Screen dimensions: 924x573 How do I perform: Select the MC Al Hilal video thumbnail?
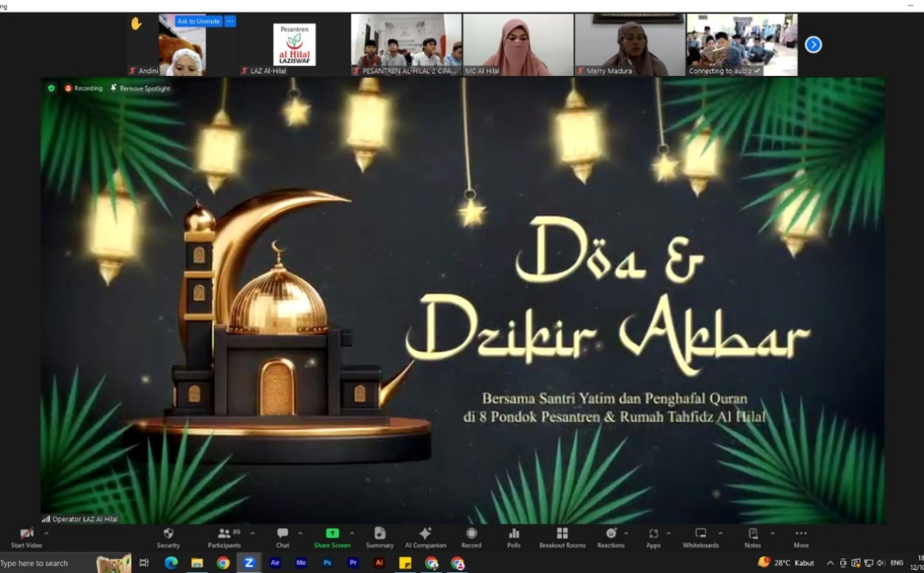click(517, 44)
